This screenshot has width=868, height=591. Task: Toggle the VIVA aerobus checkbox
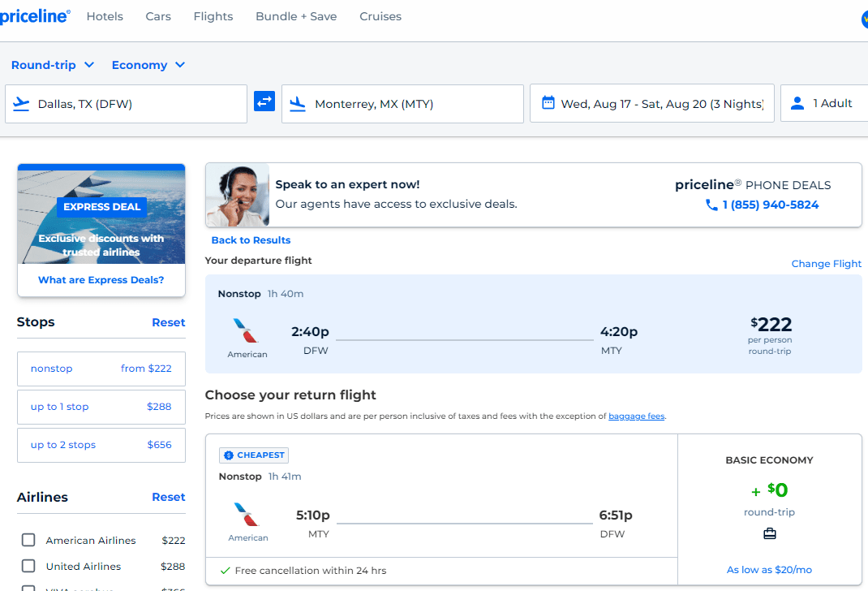[x=28, y=589]
